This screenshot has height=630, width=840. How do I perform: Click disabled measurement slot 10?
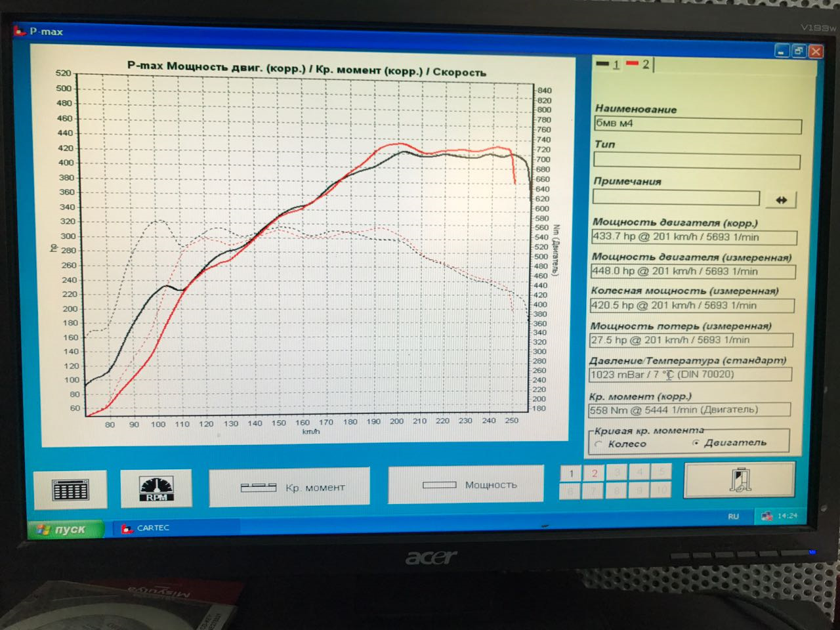click(661, 489)
